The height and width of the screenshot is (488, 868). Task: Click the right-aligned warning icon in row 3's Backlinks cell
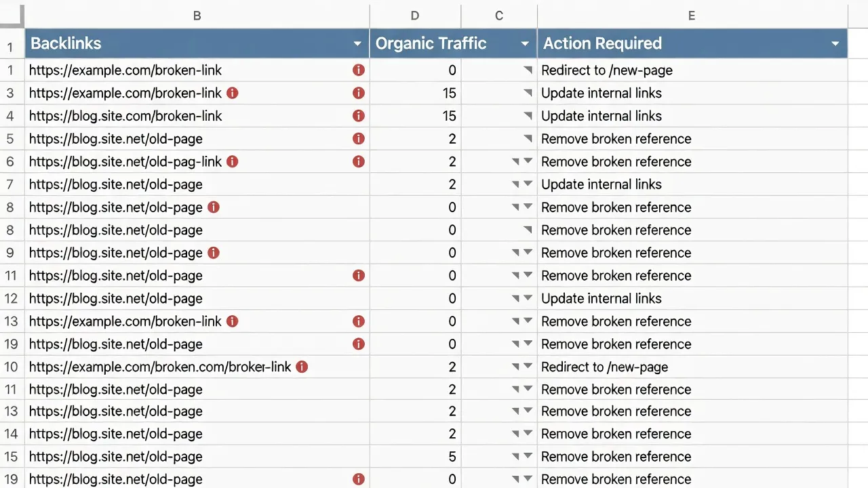point(359,93)
